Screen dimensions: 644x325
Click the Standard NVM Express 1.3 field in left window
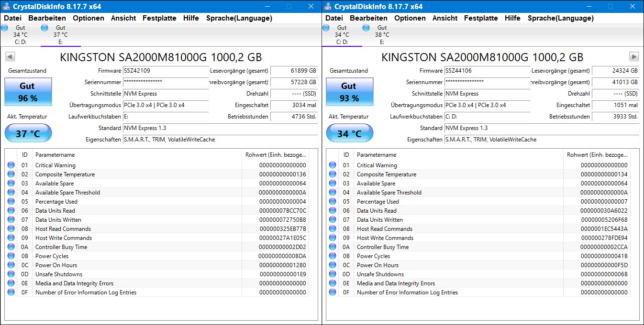[x=220, y=128]
